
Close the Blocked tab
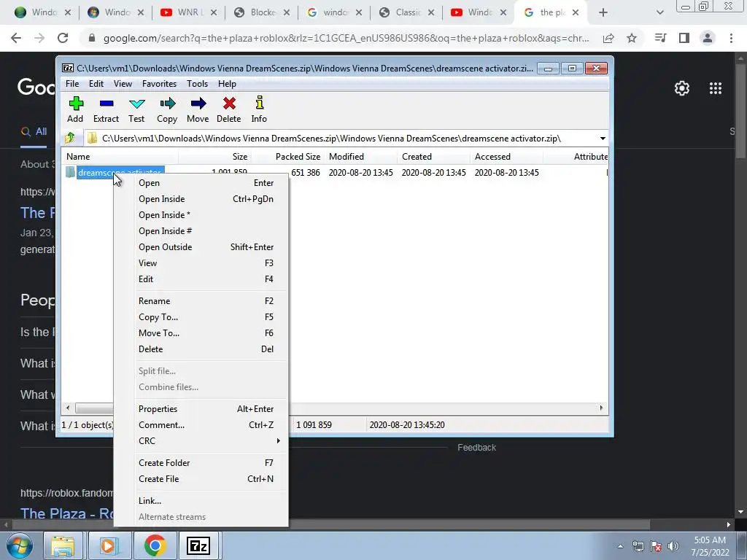click(286, 13)
